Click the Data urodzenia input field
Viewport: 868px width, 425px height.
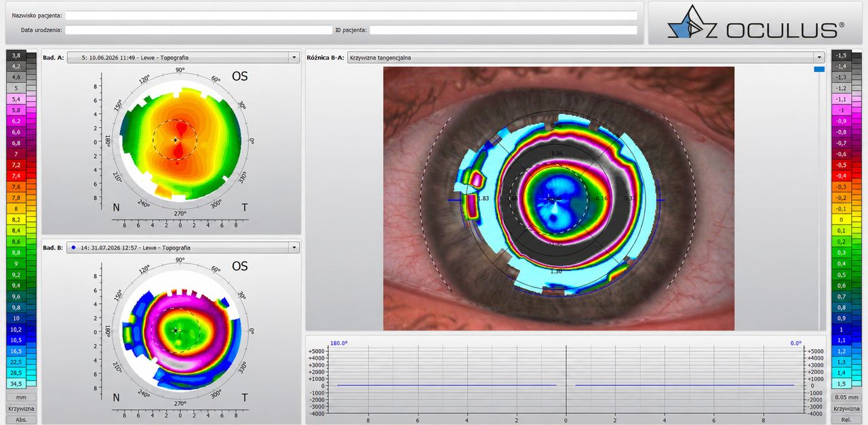tap(199, 30)
